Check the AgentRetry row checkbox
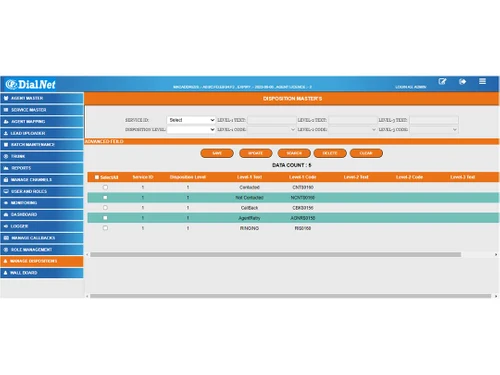 click(105, 218)
